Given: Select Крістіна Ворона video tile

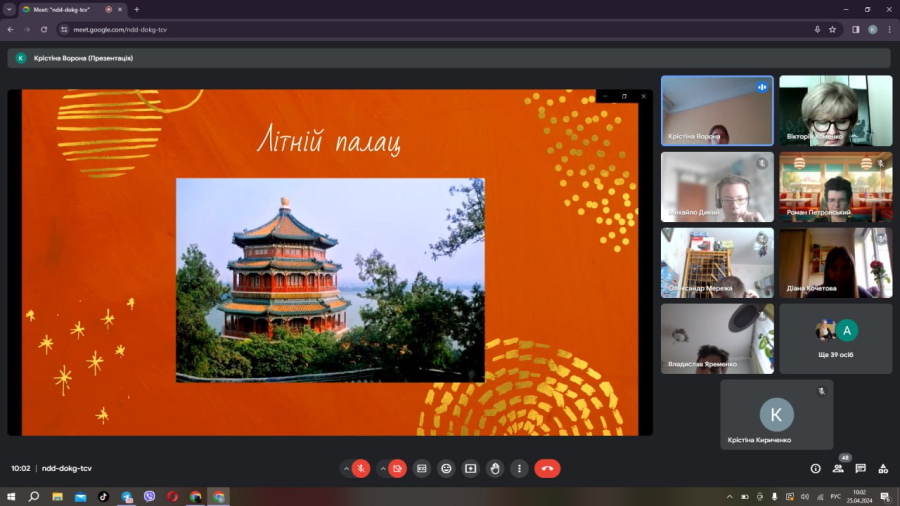Looking at the screenshot, I should [x=717, y=111].
